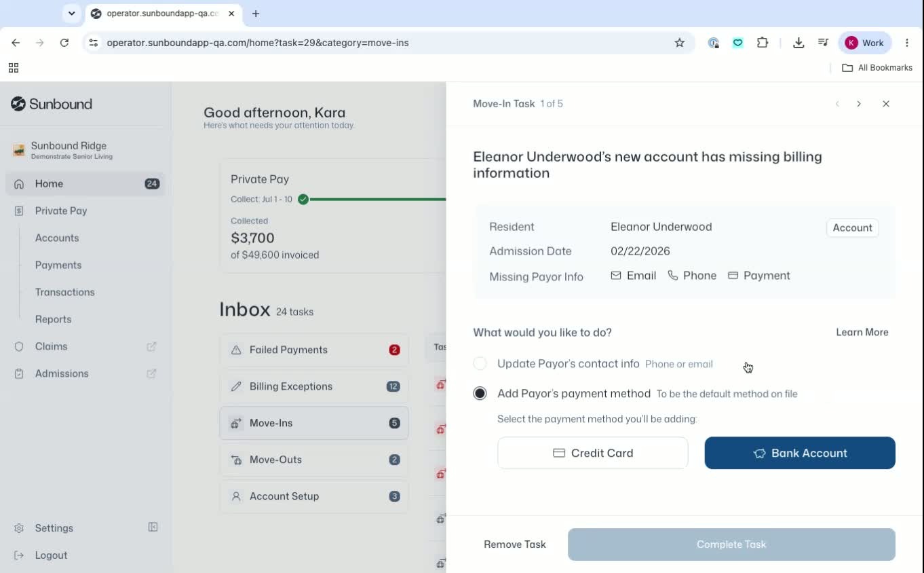Screen dimensions: 924x573
Task: Click the Learn More link
Action: (862, 332)
